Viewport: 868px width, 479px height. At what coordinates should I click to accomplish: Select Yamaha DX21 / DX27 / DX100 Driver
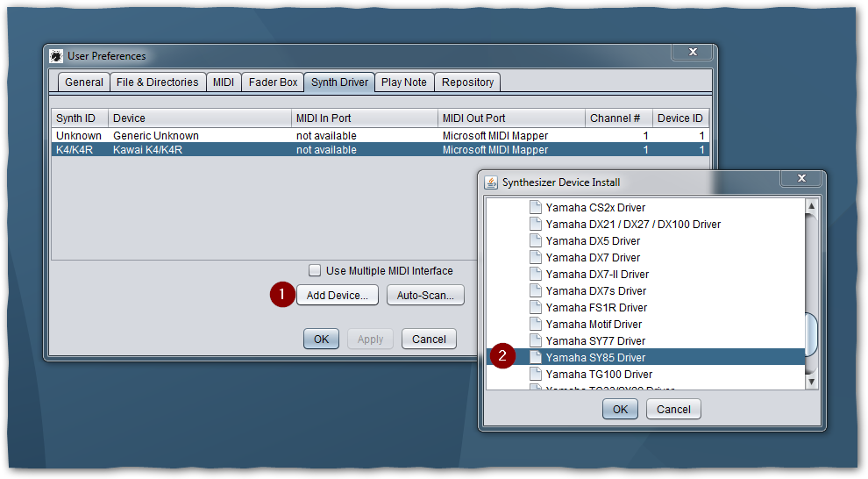click(x=633, y=225)
